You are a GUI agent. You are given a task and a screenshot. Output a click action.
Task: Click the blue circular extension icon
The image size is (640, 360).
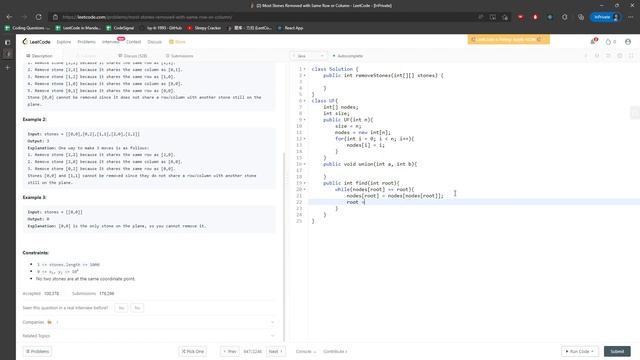tap(550, 17)
